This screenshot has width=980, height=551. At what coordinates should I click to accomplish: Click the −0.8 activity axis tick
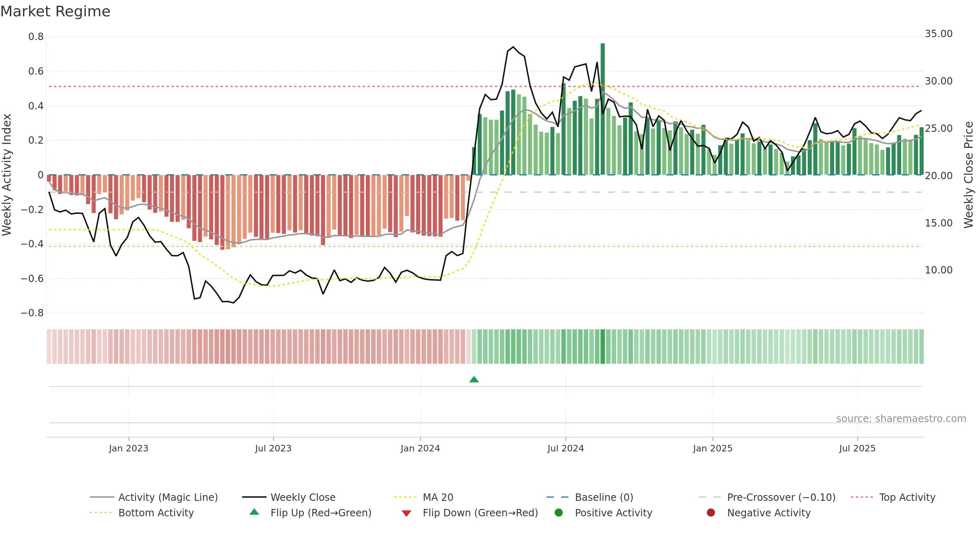32,313
